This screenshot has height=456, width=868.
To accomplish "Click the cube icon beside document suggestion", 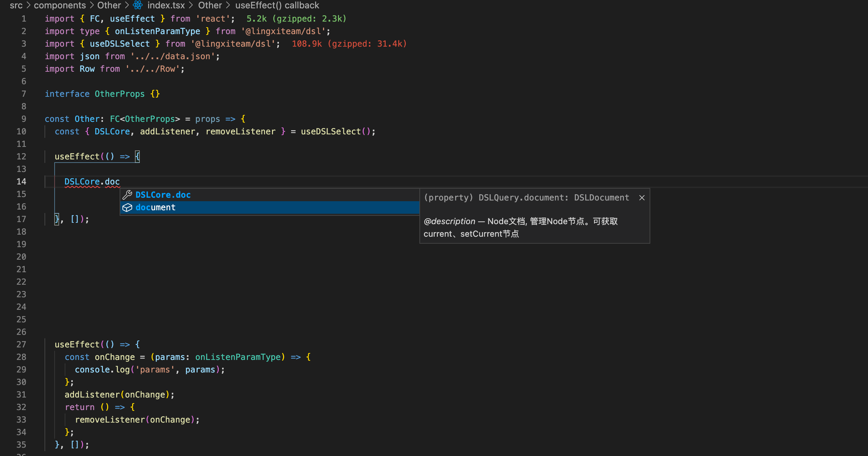I will point(127,207).
